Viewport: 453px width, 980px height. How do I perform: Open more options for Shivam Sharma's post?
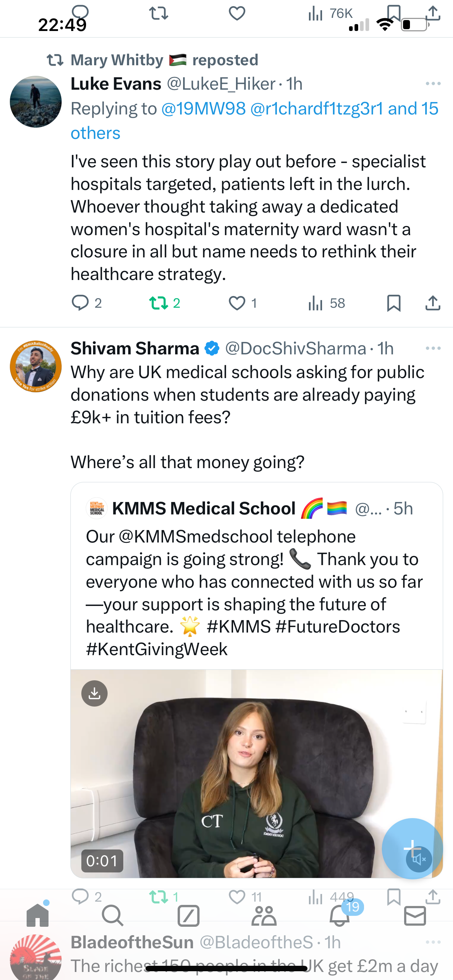click(433, 349)
